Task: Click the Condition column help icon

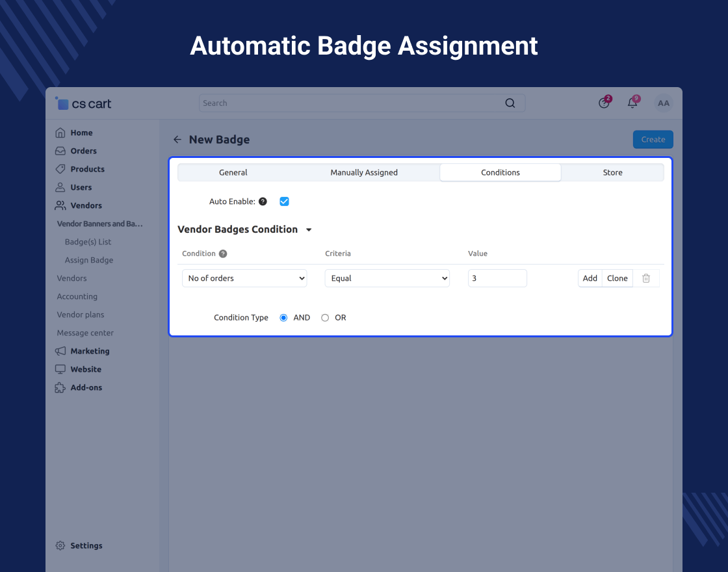Action: [x=223, y=253]
